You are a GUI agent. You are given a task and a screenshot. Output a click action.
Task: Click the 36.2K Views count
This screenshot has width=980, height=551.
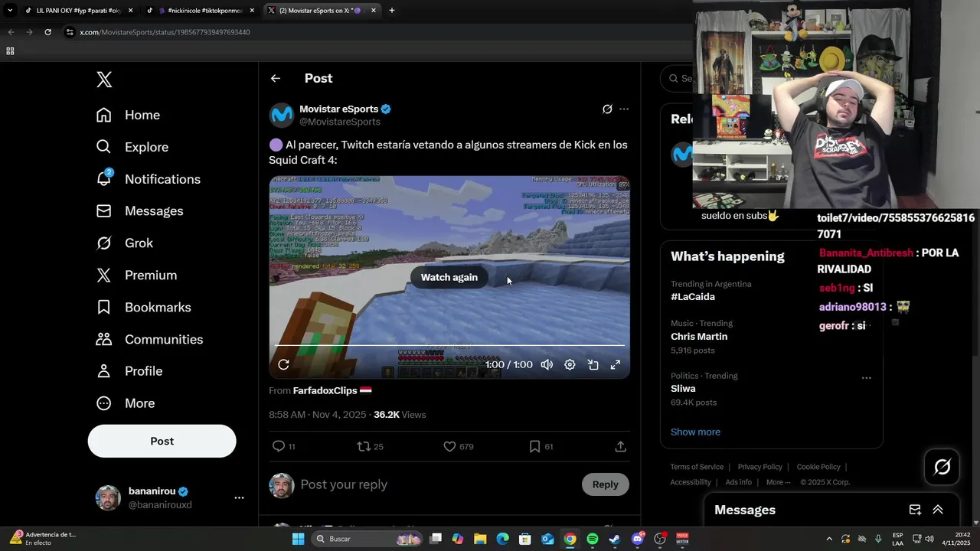point(400,415)
